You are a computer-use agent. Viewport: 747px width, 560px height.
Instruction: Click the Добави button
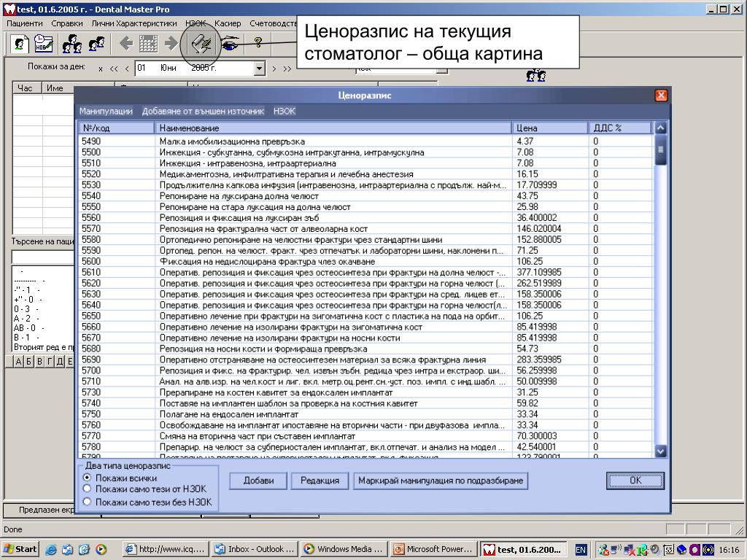tap(258, 481)
